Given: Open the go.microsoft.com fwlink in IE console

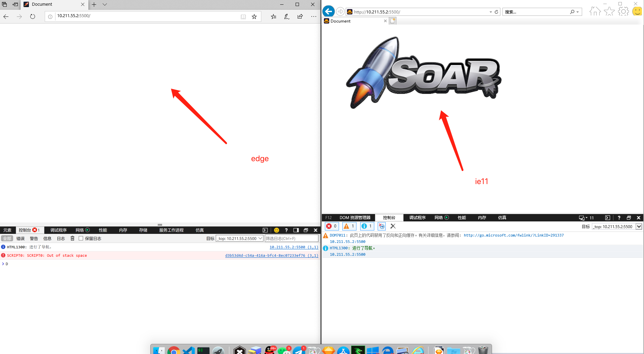Looking at the screenshot, I should pyautogui.click(x=514, y=235).
